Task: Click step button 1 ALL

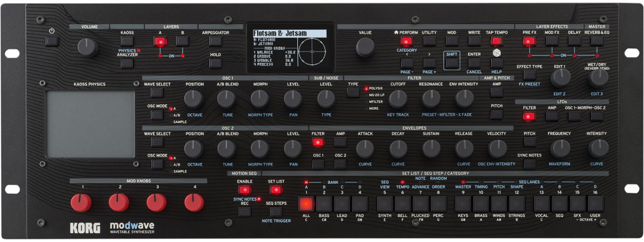Action: click(306, 204)
